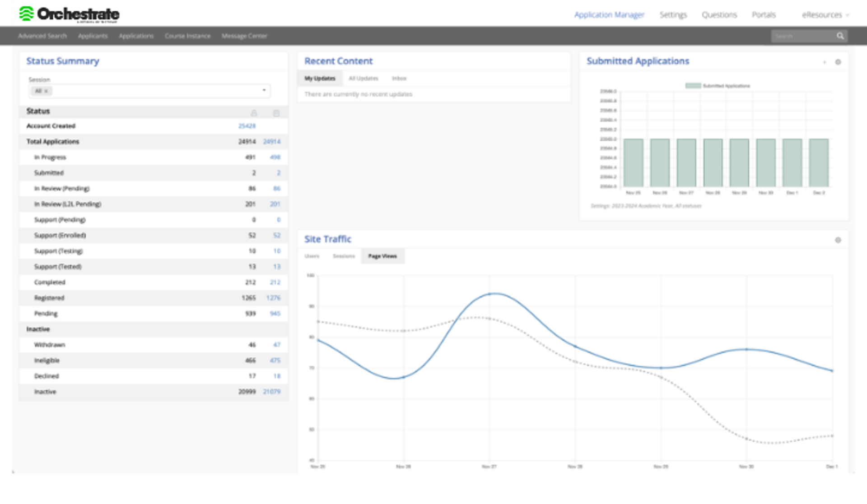Switch Site Traffic to Sessions tab
This screenshot has height=504, width=867.
click(344, 256)
